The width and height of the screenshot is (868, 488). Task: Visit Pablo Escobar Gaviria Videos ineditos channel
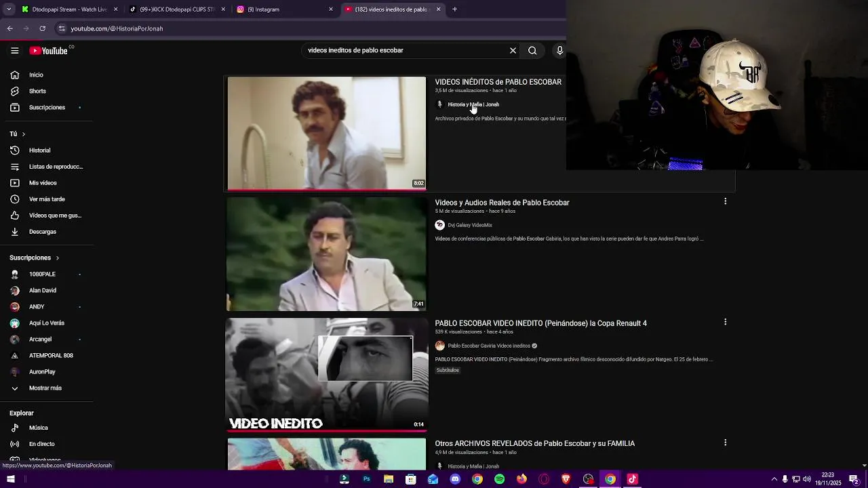point(489,346)
